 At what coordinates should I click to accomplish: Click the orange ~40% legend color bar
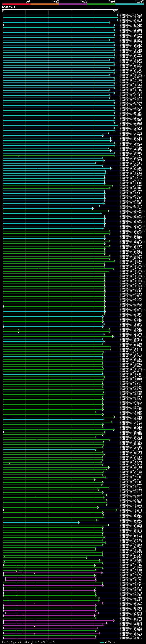(45, 4)
